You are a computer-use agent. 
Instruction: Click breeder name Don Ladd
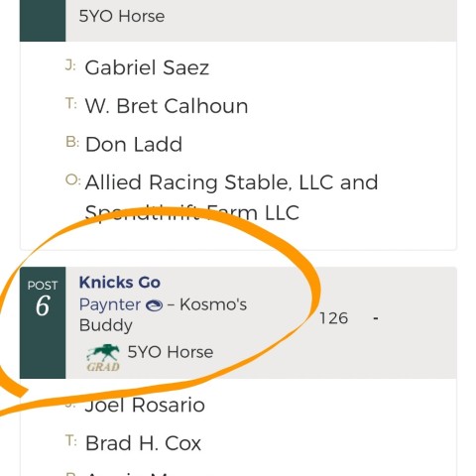pos(134,145)
